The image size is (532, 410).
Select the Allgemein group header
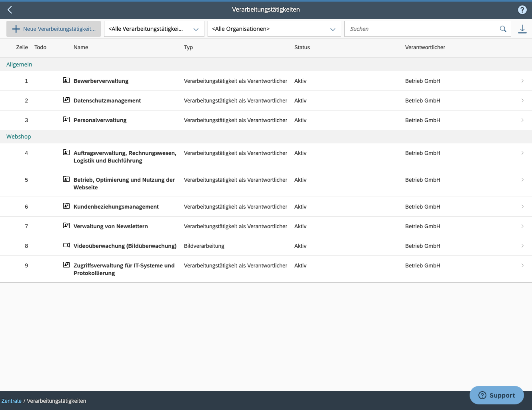(x=19, y=64)
